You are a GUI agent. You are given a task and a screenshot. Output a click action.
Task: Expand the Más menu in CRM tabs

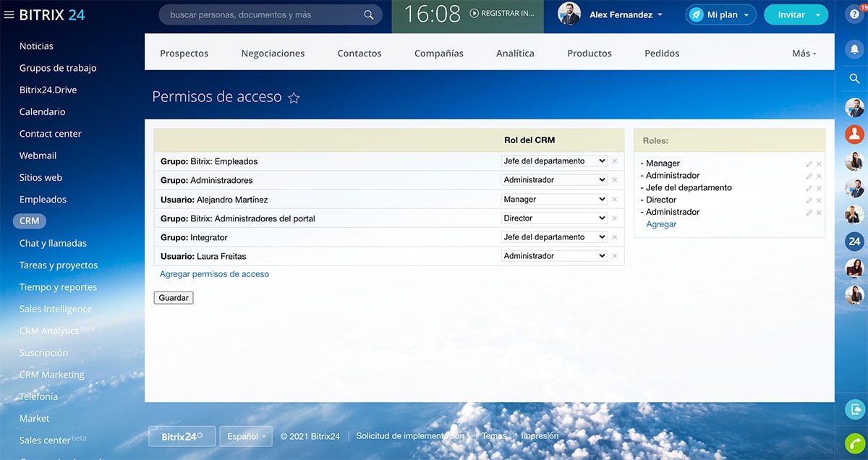coord(804,54)
